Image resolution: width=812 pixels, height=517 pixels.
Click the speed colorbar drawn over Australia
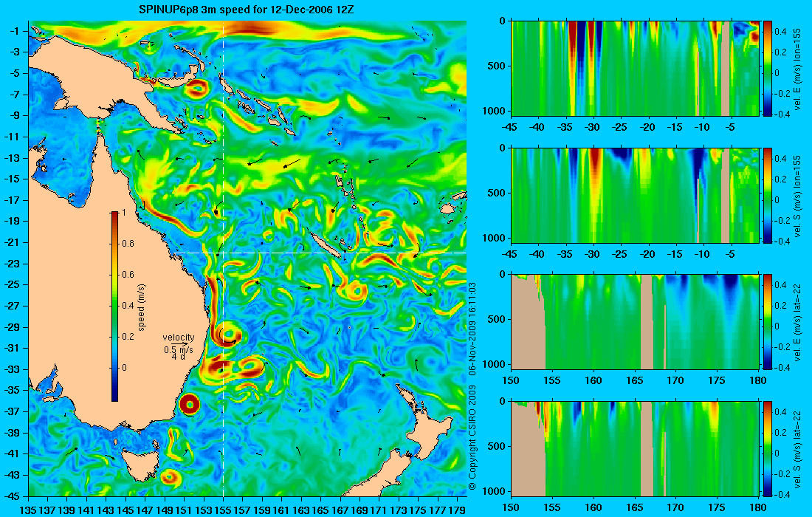click(x=114, y=307)
